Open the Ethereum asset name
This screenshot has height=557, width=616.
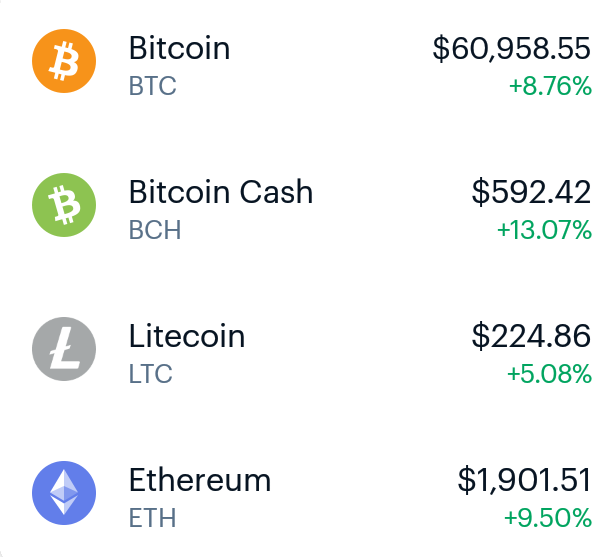[x=200, y=480]
